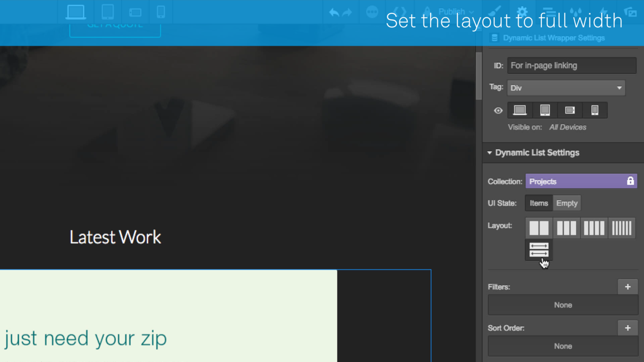Open Dynamic List Wrapper Settings panel
The width and height of the screenshot is (644, 362).
coord(554,38)
